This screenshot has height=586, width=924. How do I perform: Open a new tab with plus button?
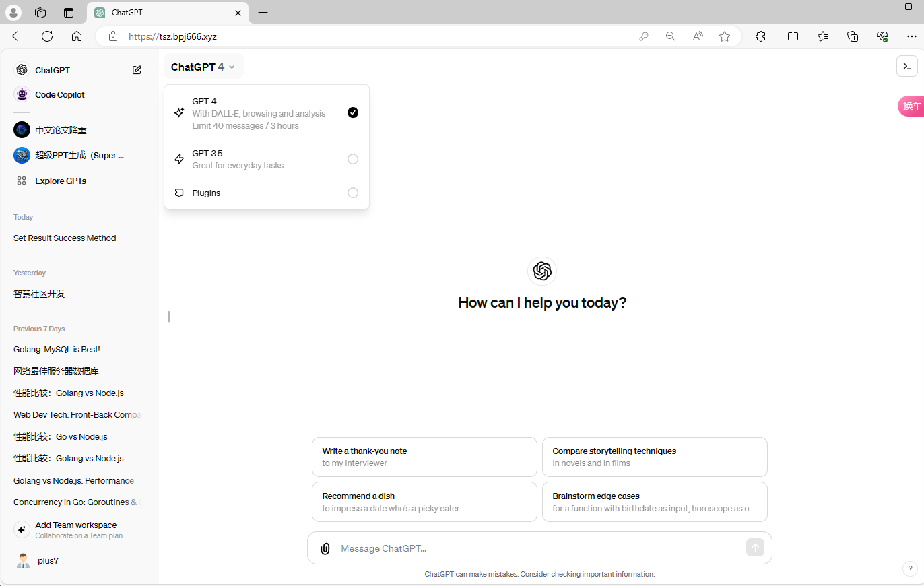[x=263, y=12]
